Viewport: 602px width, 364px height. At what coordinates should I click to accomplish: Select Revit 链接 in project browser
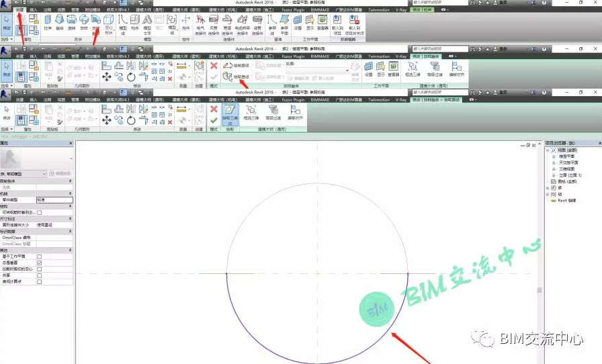coord(566,200)
